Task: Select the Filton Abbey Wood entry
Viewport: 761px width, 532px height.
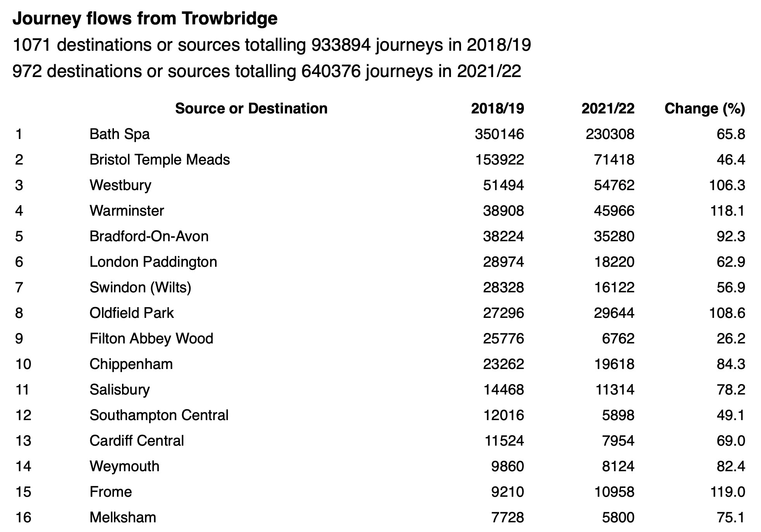Action: (151, 338)
